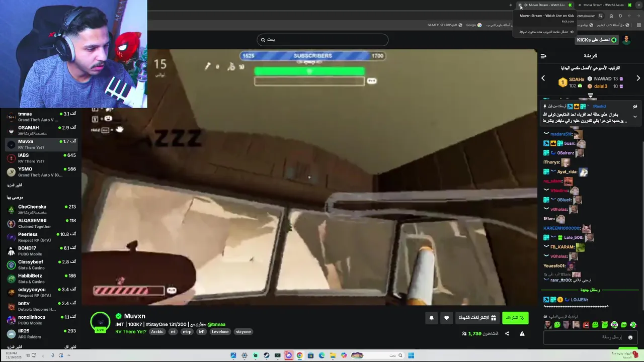Open a new browser tab
This screenshot has height=362, width=644.
511,5
